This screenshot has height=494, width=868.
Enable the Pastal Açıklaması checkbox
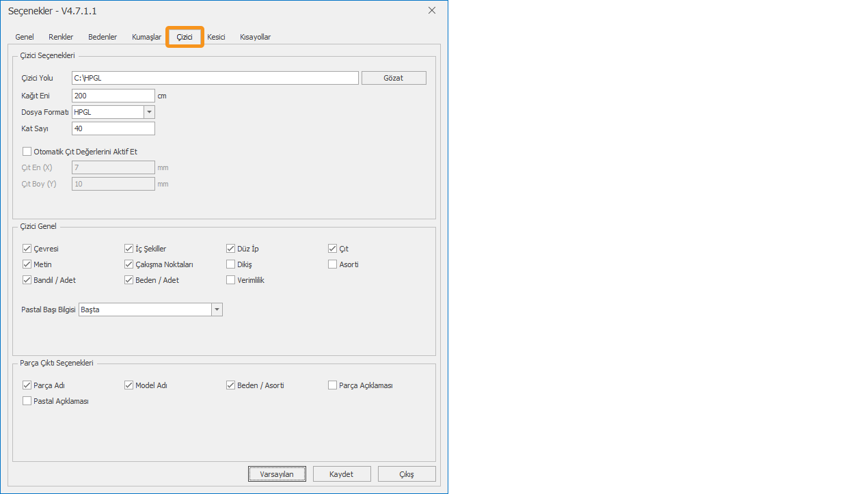[27, 401]
